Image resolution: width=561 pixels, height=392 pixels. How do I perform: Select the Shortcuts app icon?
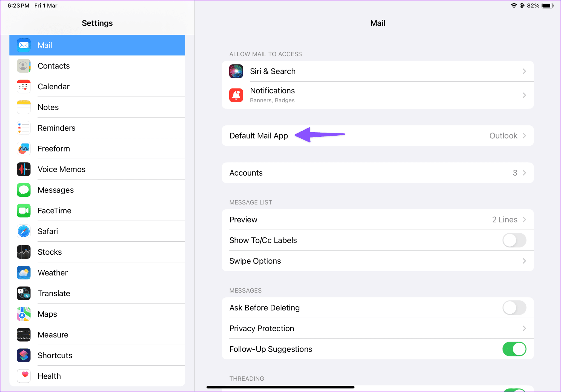coord(24,355)
